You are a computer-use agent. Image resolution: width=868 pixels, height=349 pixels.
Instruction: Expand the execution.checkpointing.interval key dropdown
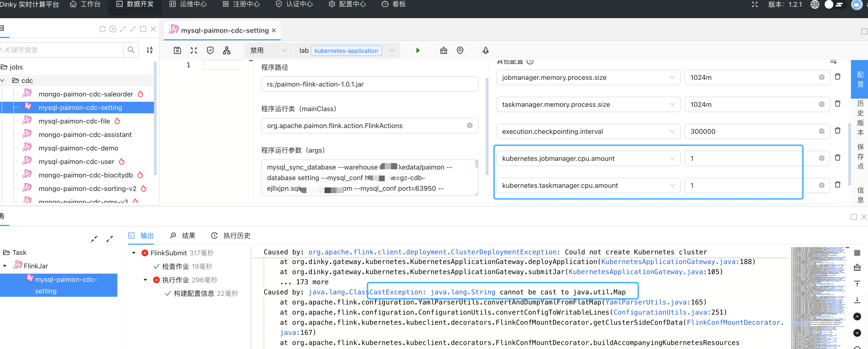tap(672, 131)
